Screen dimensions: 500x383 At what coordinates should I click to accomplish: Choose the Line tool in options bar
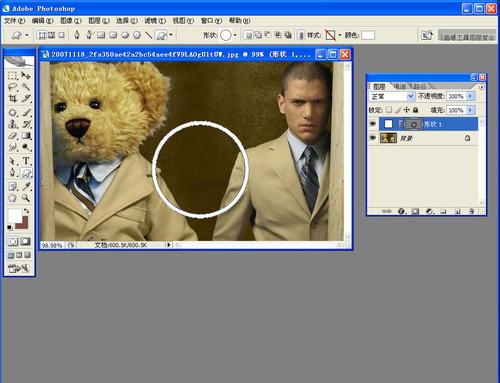point(148,35)
